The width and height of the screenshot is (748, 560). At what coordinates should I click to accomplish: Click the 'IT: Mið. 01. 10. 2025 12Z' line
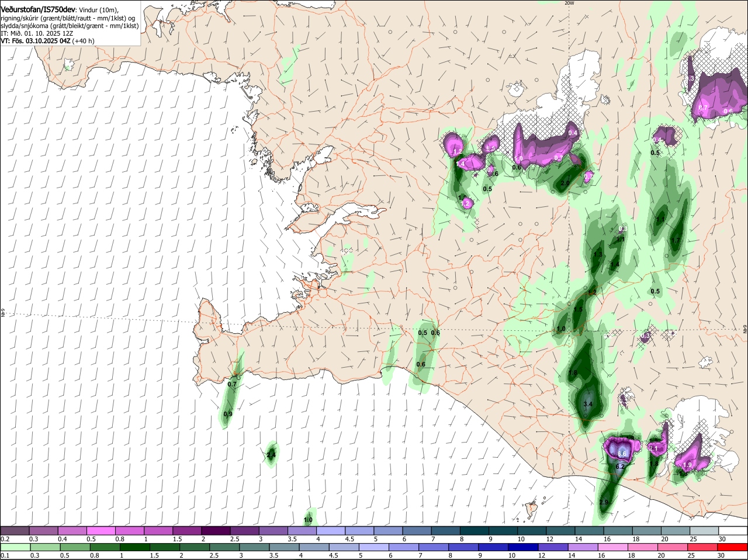[x=37, y=33]
